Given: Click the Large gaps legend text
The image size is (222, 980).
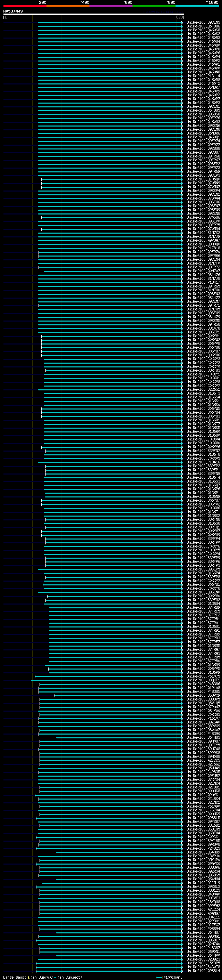Looking at the screenshot, I should [15, 977].
